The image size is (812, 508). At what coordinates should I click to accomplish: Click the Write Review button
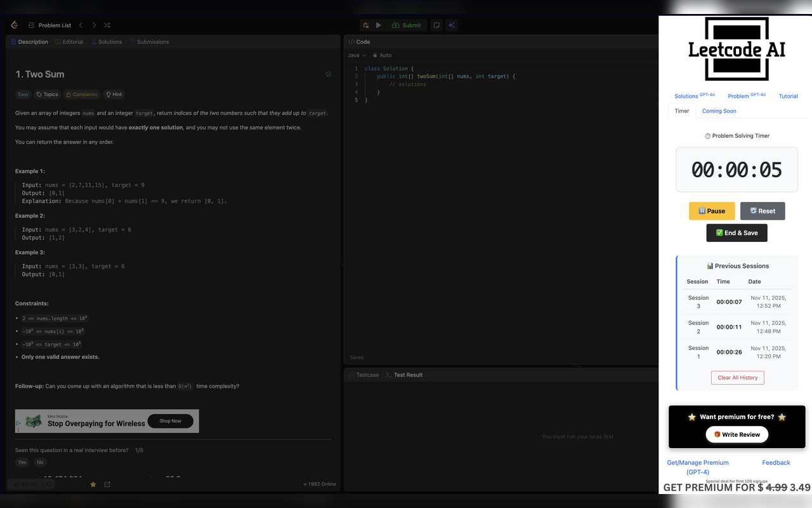[737, 434]
